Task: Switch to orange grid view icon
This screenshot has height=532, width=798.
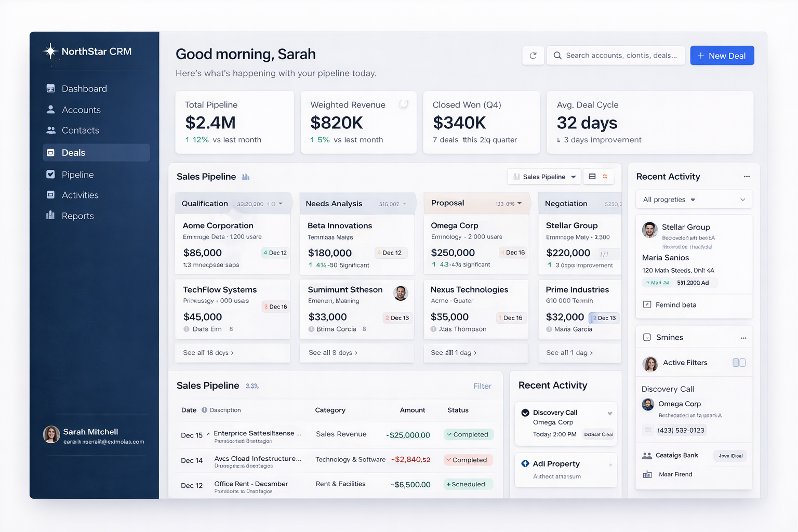Action: tap(605, 177)
